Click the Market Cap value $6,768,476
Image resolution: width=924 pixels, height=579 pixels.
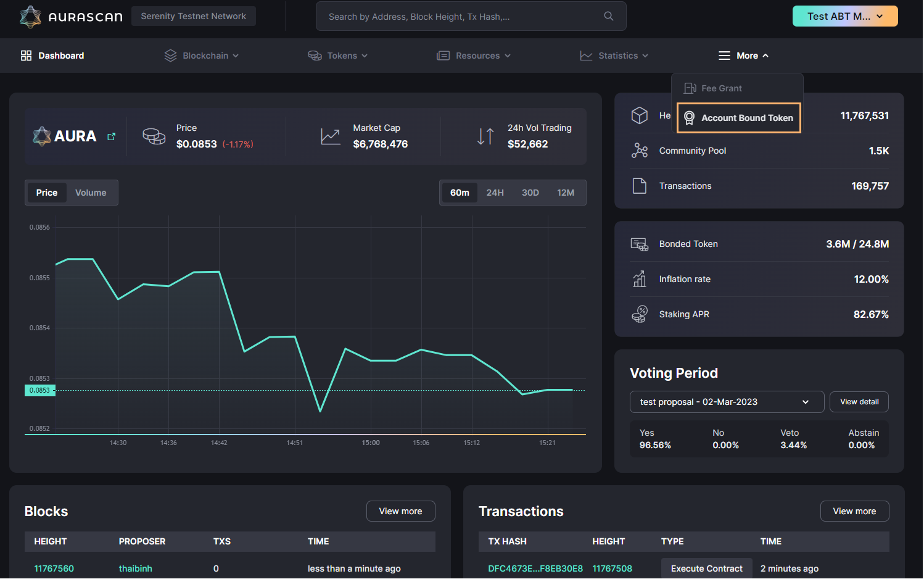pyautogui.click(x=381, y=144)
